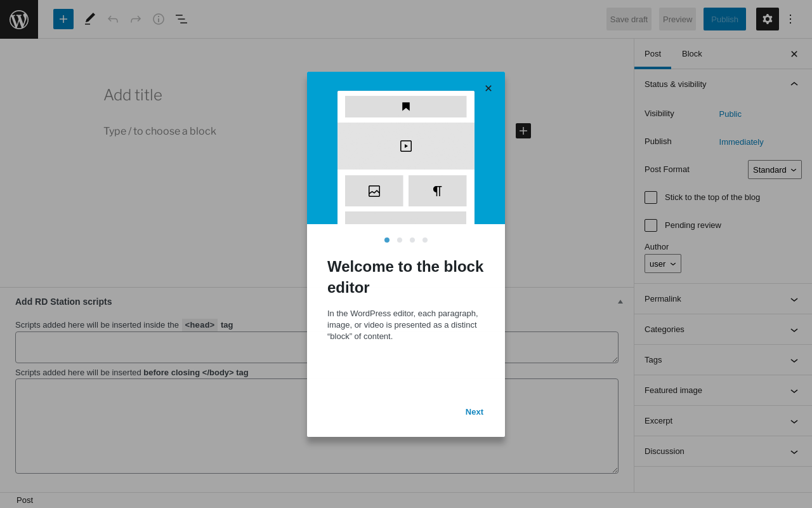Open the Details info icon
This screenshot has width=812, height=508.
tap(159, 19)
